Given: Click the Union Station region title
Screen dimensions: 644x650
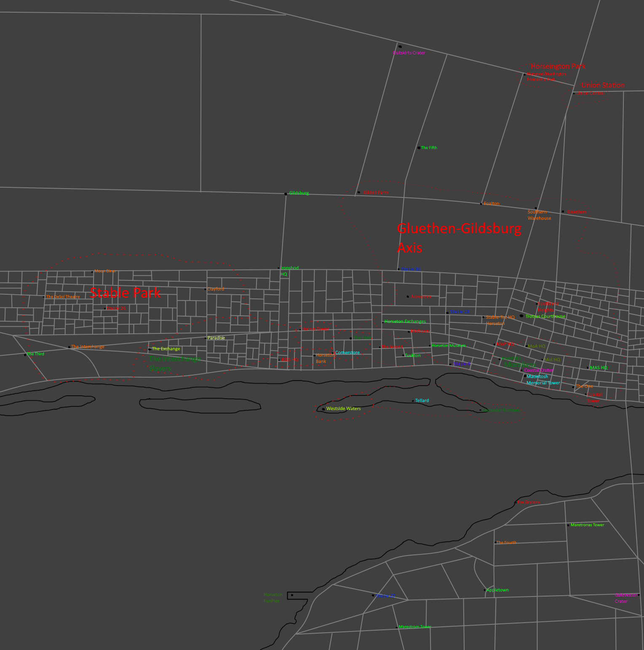Looking at the screenshot, I should click(603, 85).
